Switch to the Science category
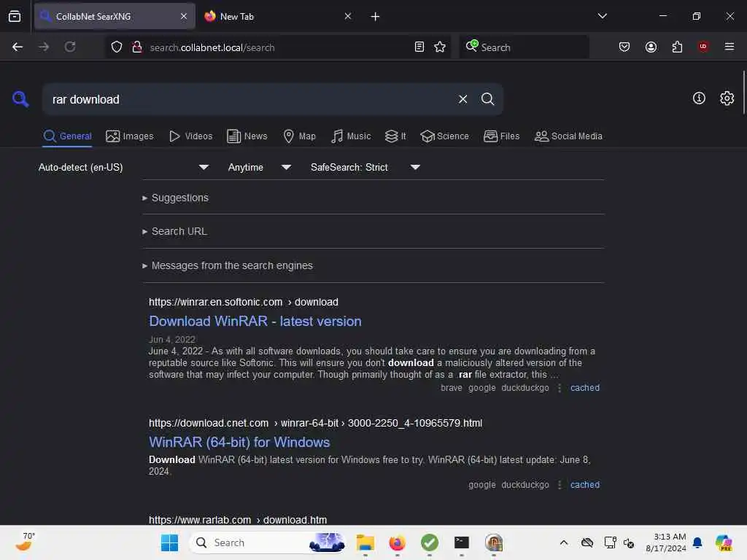Viewport: 747px width, 560px height. coord(444,136)
